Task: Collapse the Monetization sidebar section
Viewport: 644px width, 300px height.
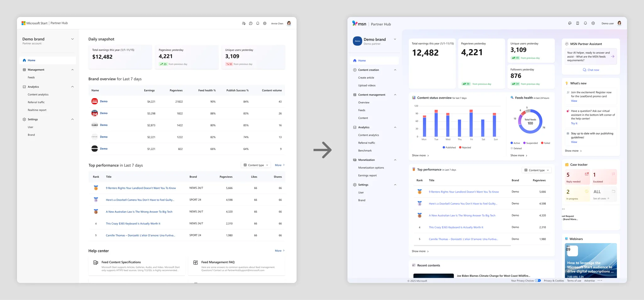Action: pyautogui.click(x=395, y=160)
